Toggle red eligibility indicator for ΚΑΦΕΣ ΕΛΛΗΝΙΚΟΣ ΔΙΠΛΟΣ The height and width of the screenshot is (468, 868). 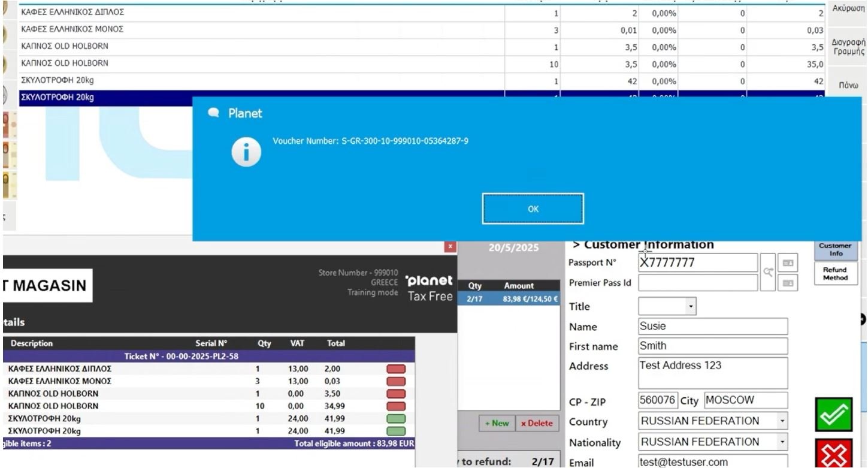coord(396,369)
